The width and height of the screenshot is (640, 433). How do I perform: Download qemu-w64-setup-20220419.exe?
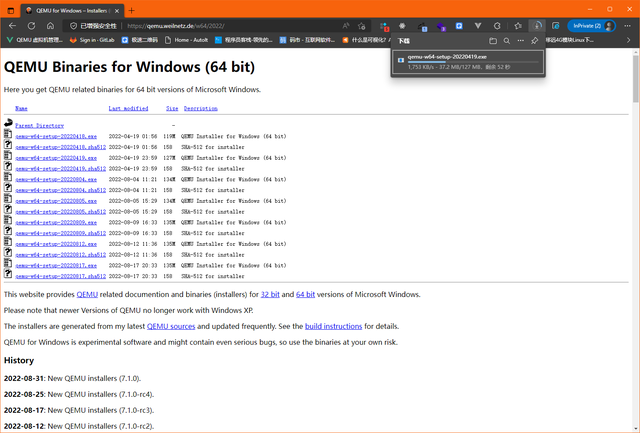coord(56,158)
